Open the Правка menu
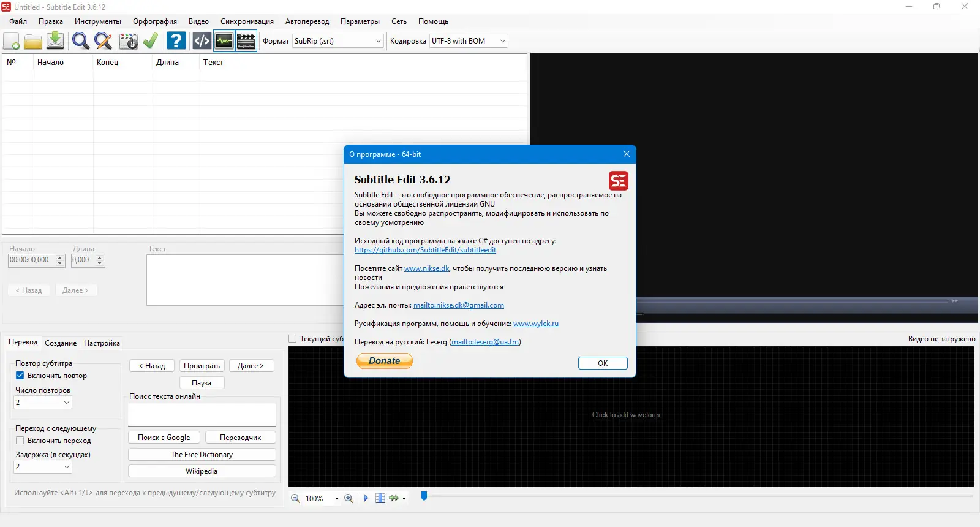 point(51,21)
